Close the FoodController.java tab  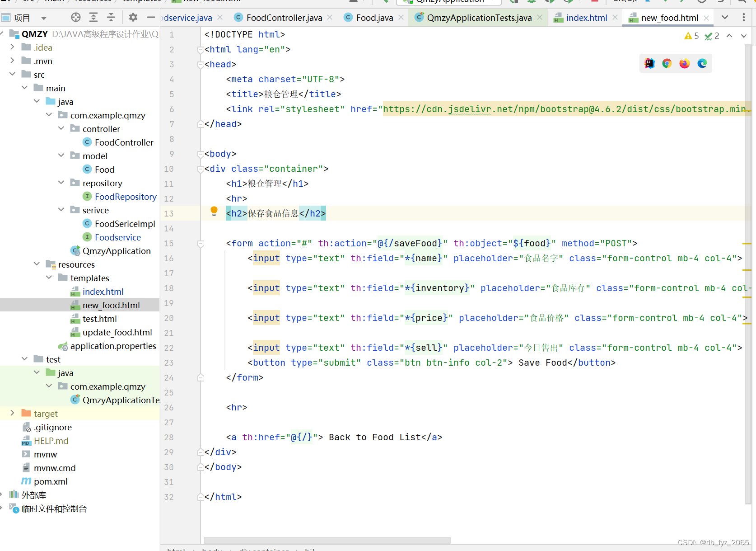click(330, 17)
